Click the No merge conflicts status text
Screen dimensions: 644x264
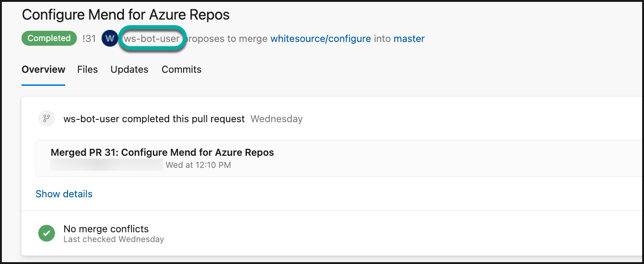pyautogui.click(x=106, y=229)
